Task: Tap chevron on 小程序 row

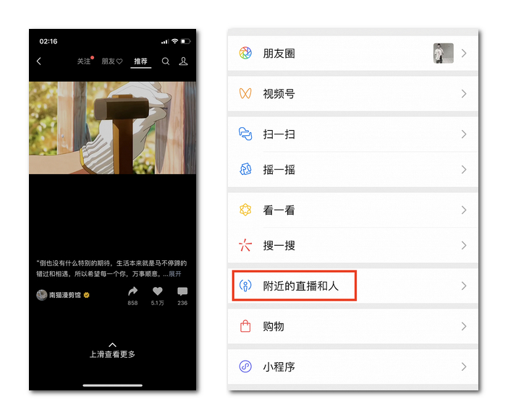Action: pyautogui.click(x=464, y=367)
